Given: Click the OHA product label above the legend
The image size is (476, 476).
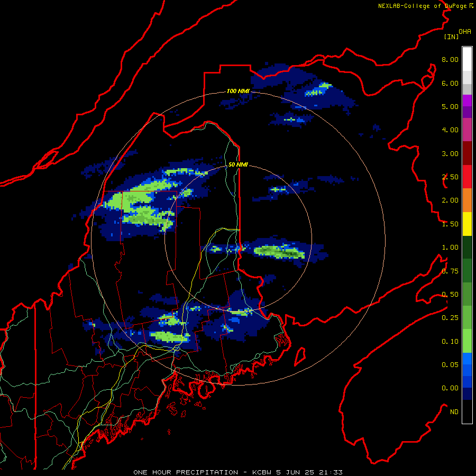Looking at the screenshot, I should click(465, 31).
